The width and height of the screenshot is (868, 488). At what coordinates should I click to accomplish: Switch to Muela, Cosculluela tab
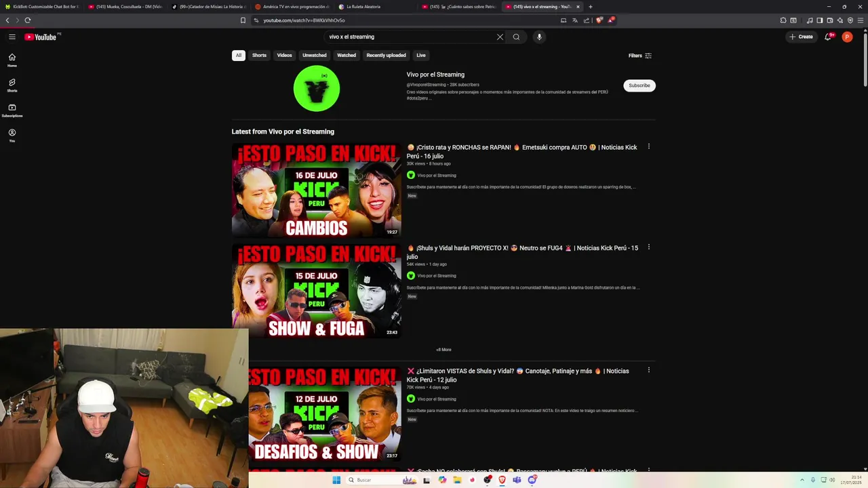tap(125, 7)
